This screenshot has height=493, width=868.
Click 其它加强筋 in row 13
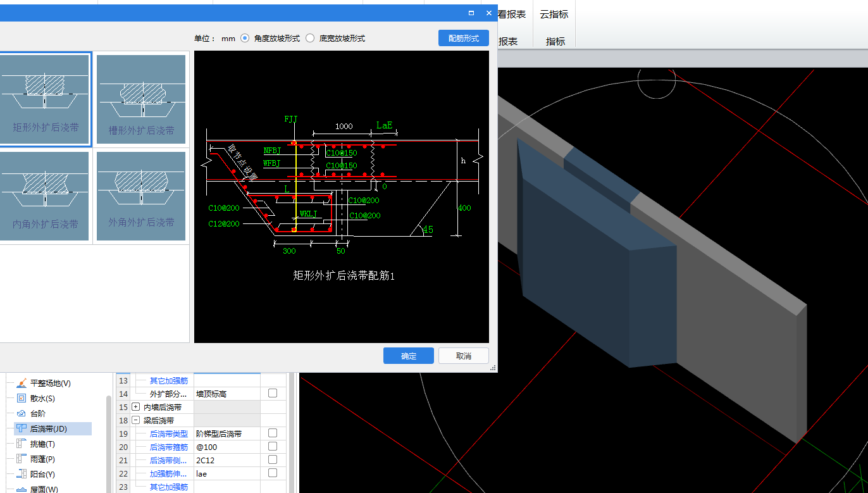pos(169,380)
